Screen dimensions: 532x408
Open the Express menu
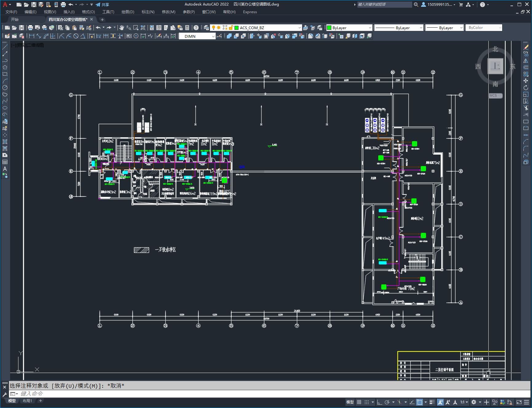click(x=250, y=12)
